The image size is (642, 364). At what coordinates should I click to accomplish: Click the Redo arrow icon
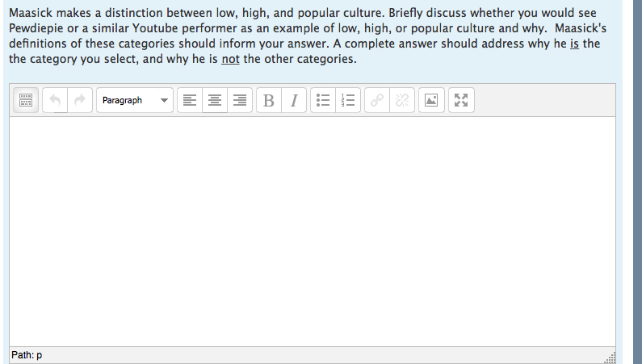80,100
